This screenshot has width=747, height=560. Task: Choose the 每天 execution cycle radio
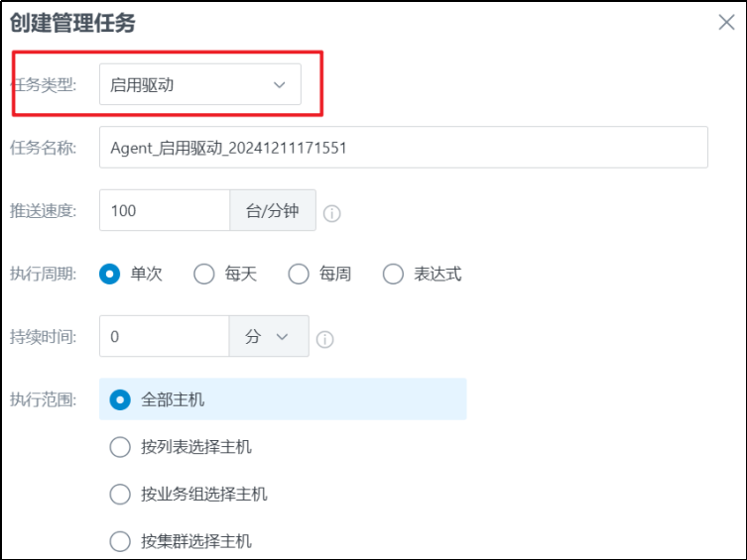tap(204, 275)
